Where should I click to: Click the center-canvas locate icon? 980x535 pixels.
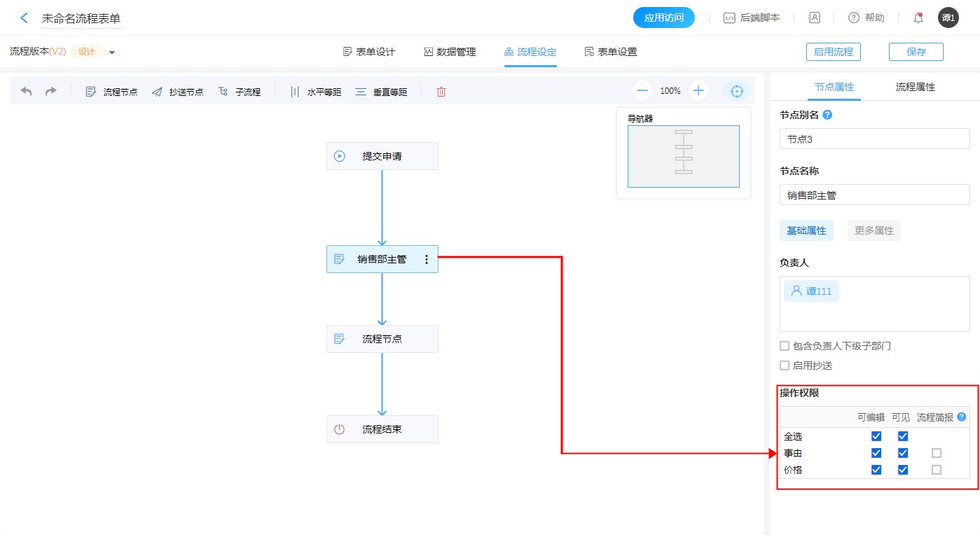(x=736, y=91)
